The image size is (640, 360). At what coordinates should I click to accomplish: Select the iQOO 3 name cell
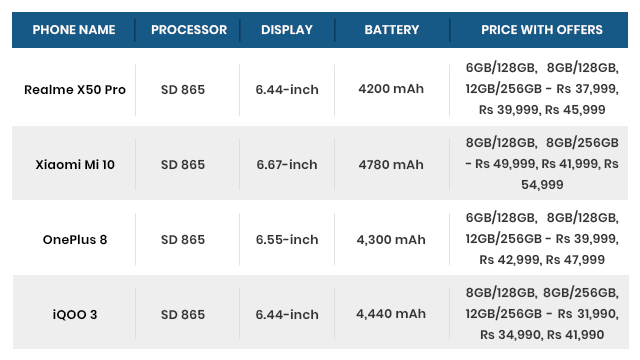[x=75, y=315]
